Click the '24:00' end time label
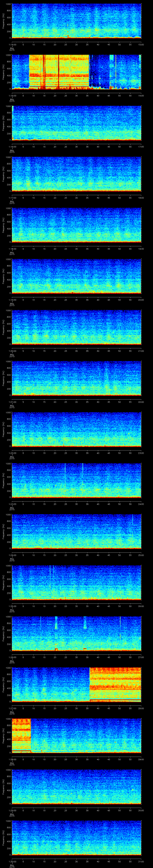Viewport: 153px width, 868px height. [x=141, y=504]
